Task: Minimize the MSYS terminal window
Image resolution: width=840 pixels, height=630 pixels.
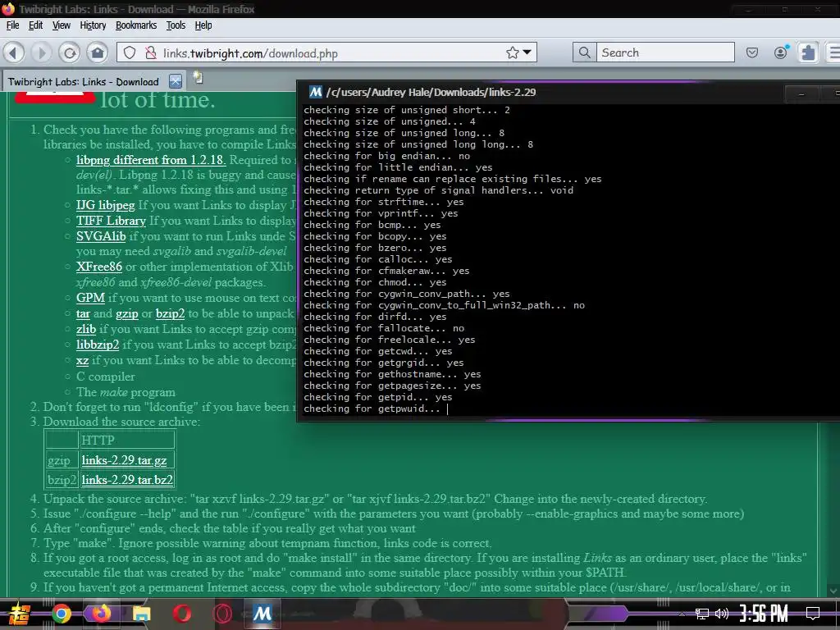Action: click(801, 94)
